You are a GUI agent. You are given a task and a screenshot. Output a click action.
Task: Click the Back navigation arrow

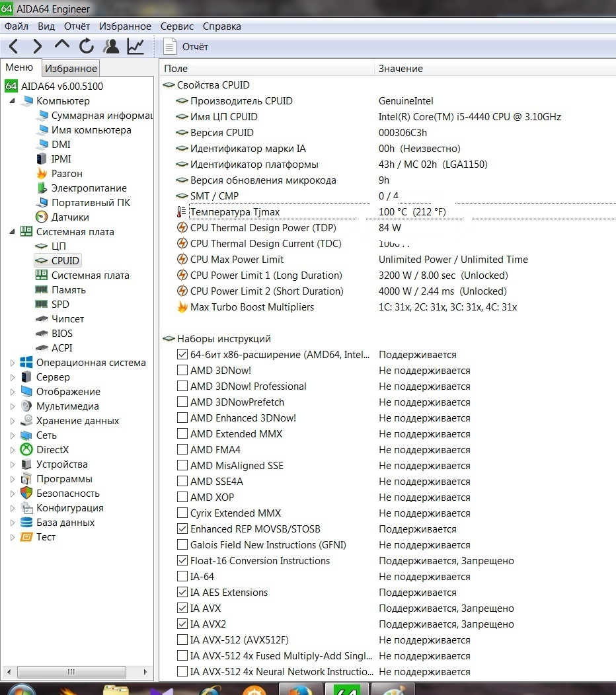[14, 46]
